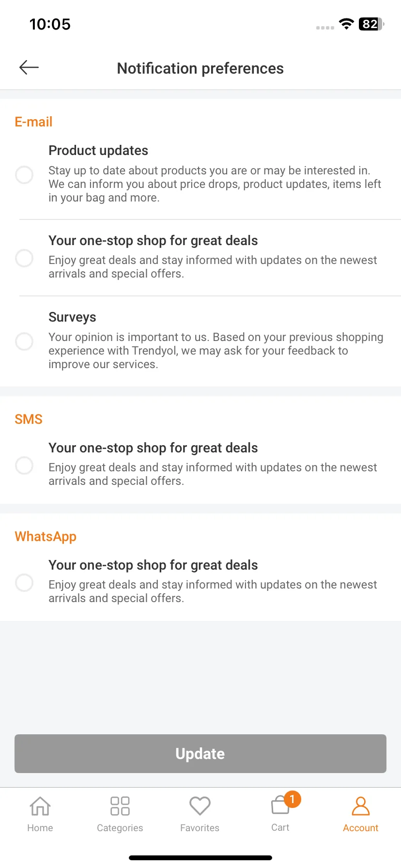Open the Account profile icon
401x868 pixels.
pyautogui.click(x=361, y=806)
